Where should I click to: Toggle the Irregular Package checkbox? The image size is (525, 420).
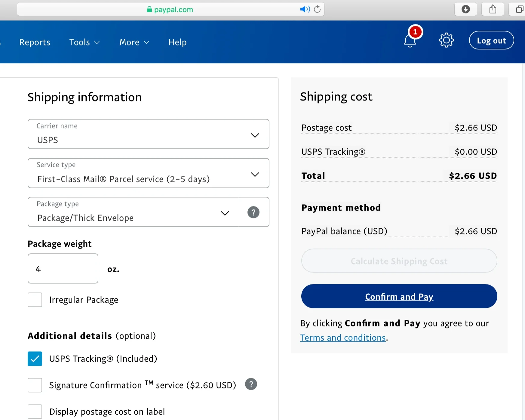(x=35, y=300)
